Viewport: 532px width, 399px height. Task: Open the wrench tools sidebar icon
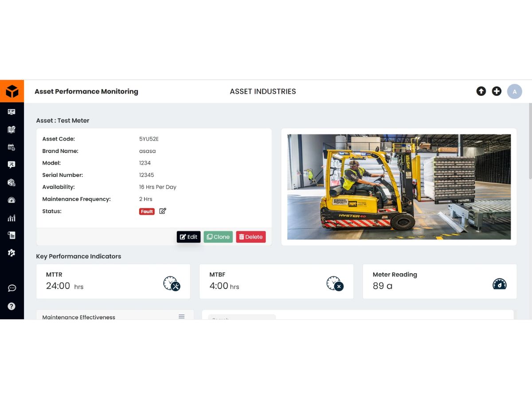12,164
